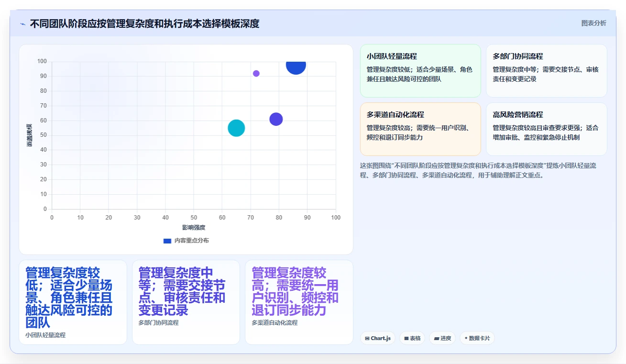The image size is (626, 364).
Task: Click the 表格 tag icon
Action: tap(406, 339)
